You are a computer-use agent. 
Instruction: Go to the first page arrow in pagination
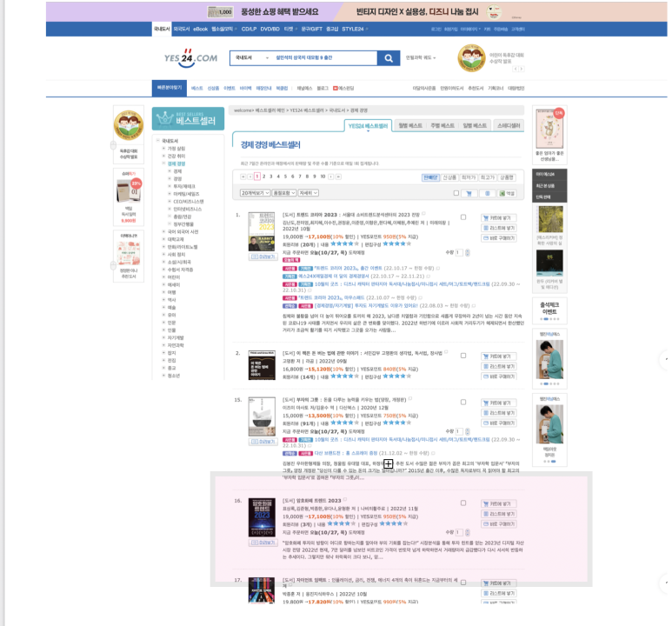[243, 176]
